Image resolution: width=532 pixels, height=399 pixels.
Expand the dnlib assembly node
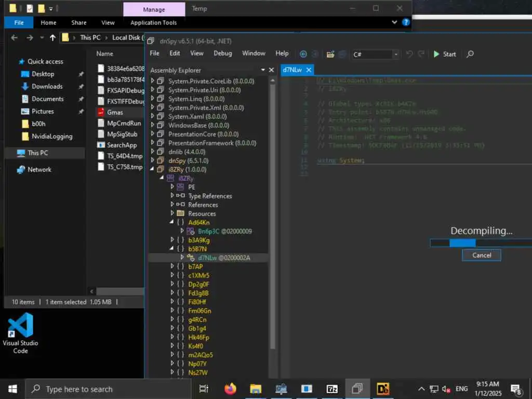click(x=152, y=151)
